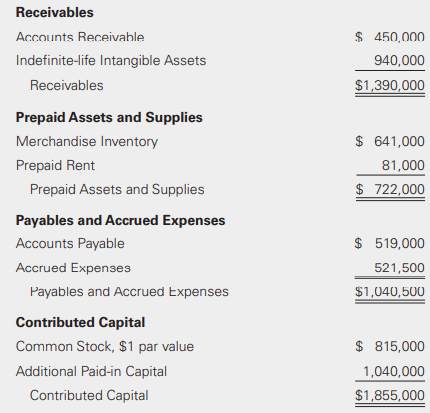Select Prepaid Assets and Supplies heading
Screen dimensions: 430x413
[109, 118]
